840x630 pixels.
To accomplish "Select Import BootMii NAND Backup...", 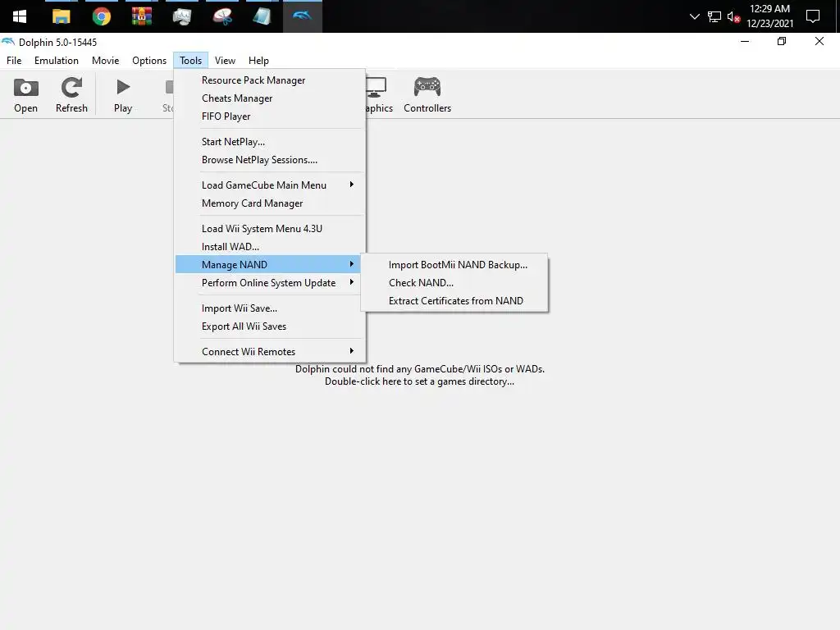I will click(x=454, y=265).
